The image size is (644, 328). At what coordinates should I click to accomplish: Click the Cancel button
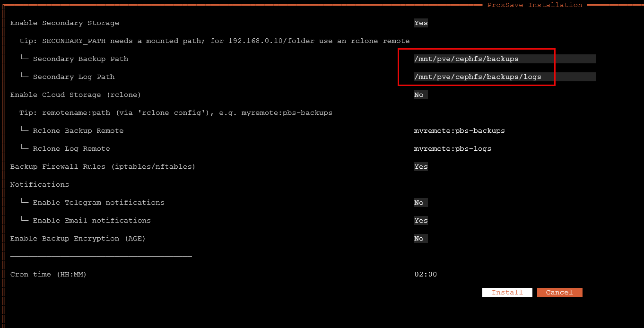pyautogui.click(x=559, y=292)
